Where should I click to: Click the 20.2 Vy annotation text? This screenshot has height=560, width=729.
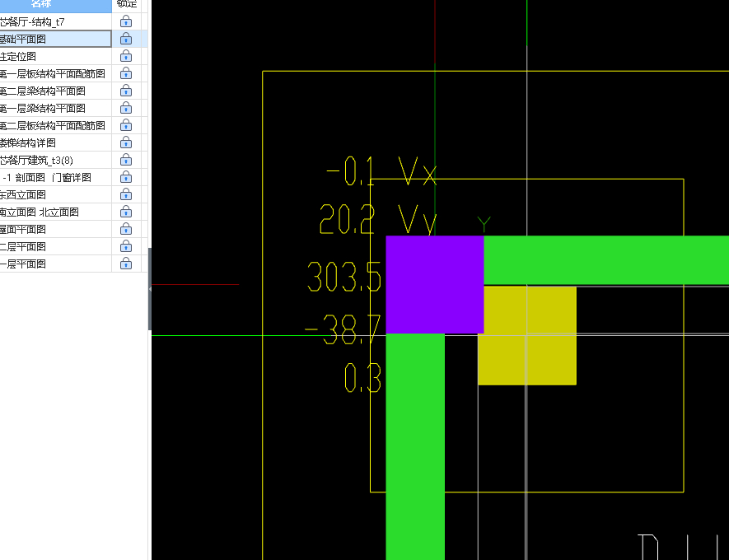click(378, 218)
